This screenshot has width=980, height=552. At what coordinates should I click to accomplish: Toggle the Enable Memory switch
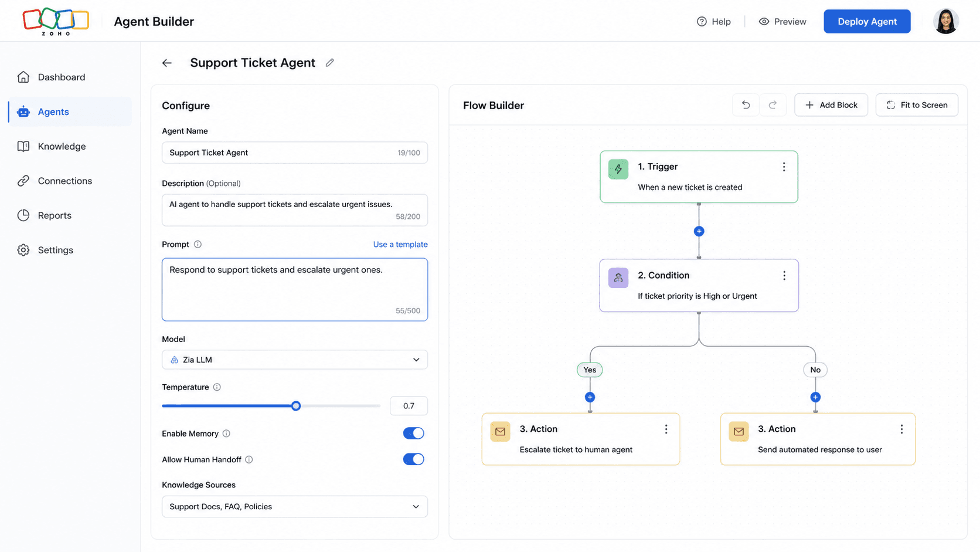pyautogui.click(x=413, y=434)
